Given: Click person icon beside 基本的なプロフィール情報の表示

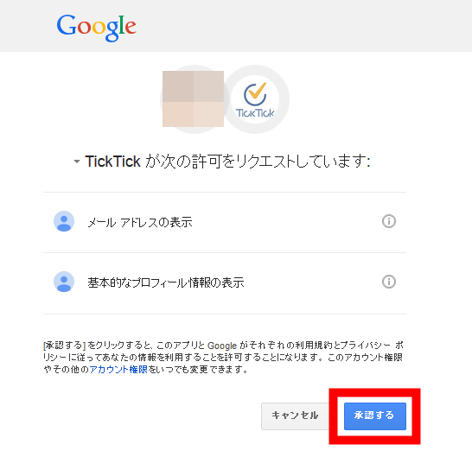Looking at the screenshot, I should tap(64, 282).
